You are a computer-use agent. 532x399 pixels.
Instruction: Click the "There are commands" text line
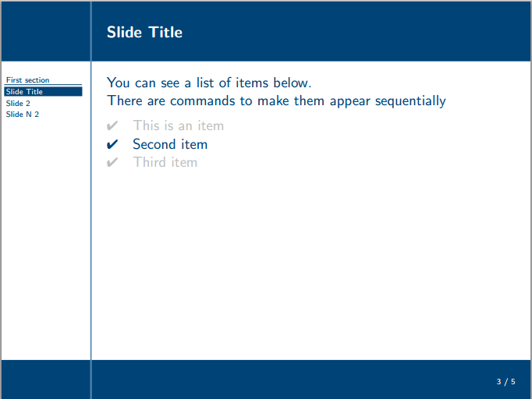click(x=276, y=101)
